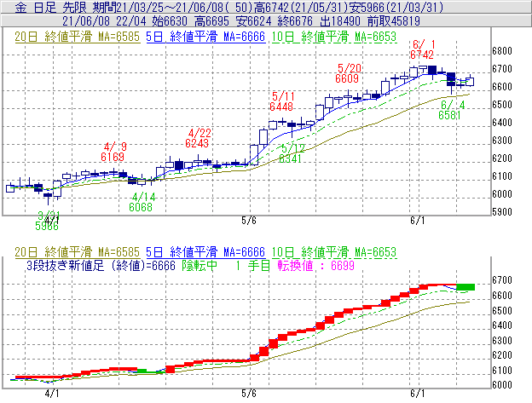
Task: Click the 3段抜き新値足 (終値)=6666 label
Action: pyautogui.click(x=101, y=265)
